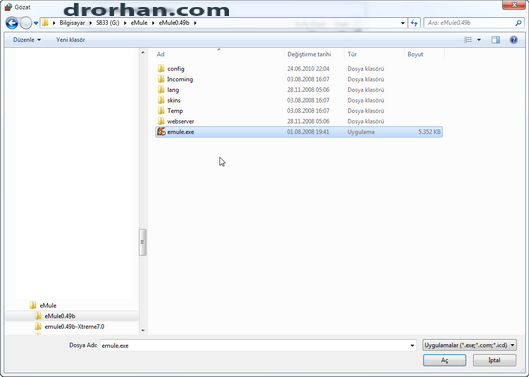Viewport: 529px width, 377px height.
Task: Select the Temp folder icon
Action: click(x=161, y=110)
